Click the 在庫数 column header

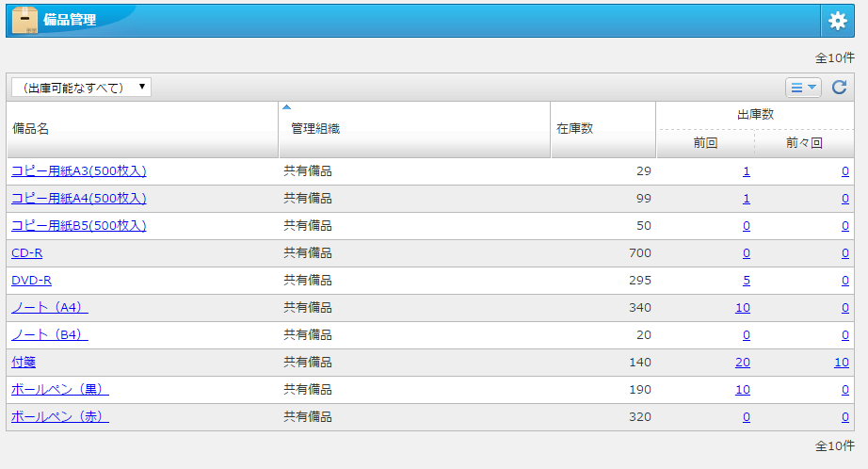pyautogui.click(x=574, y=129)
